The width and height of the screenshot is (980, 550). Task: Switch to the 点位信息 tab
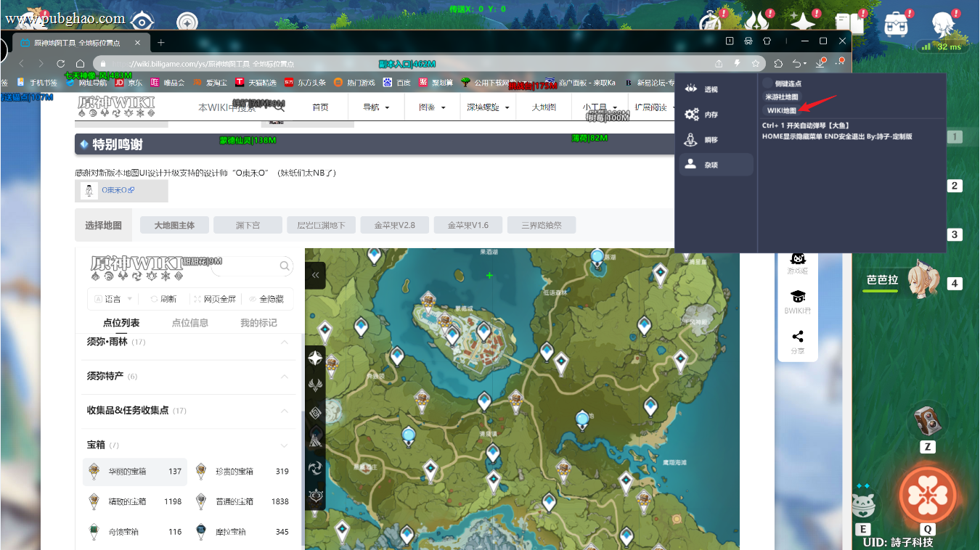click(x=190, y=323)
